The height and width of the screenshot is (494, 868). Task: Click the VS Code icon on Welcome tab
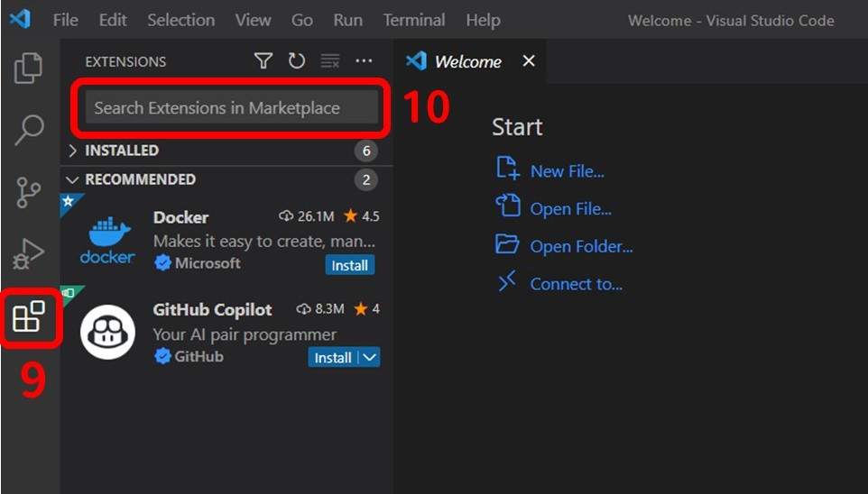416,61
